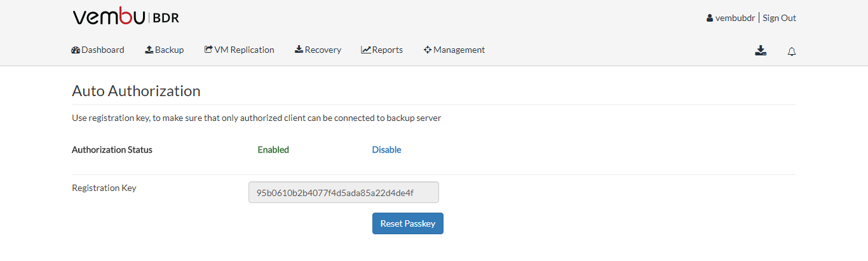Expand the Recovery menu
The height and width of the screenshot is (261, 868).
point(318,50)
